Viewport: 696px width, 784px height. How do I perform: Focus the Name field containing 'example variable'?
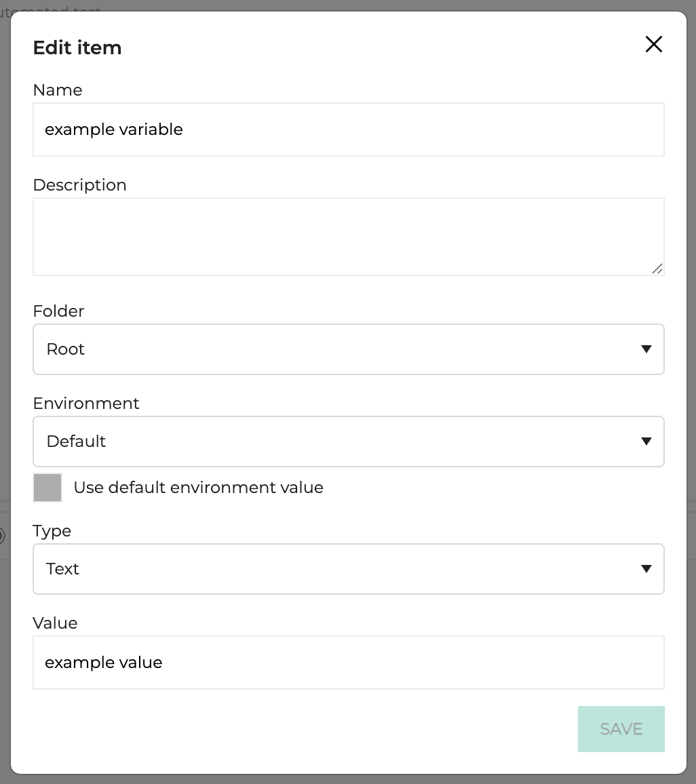pos(349,130)
